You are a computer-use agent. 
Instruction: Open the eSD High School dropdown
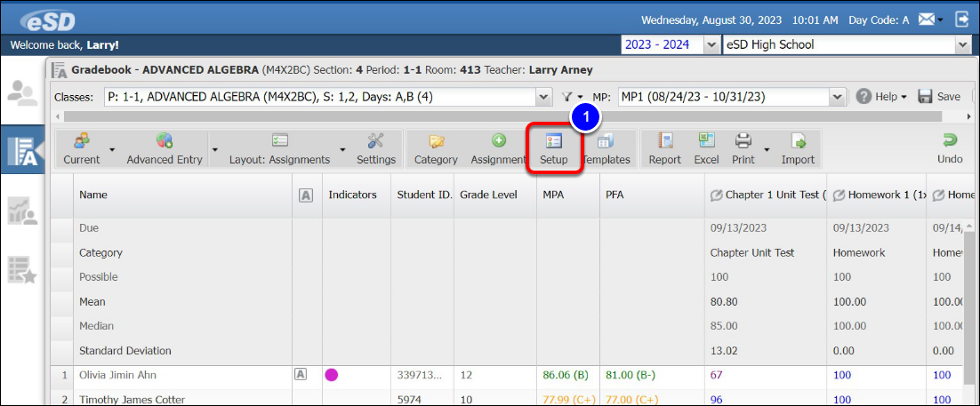click(x=962, y=45)
